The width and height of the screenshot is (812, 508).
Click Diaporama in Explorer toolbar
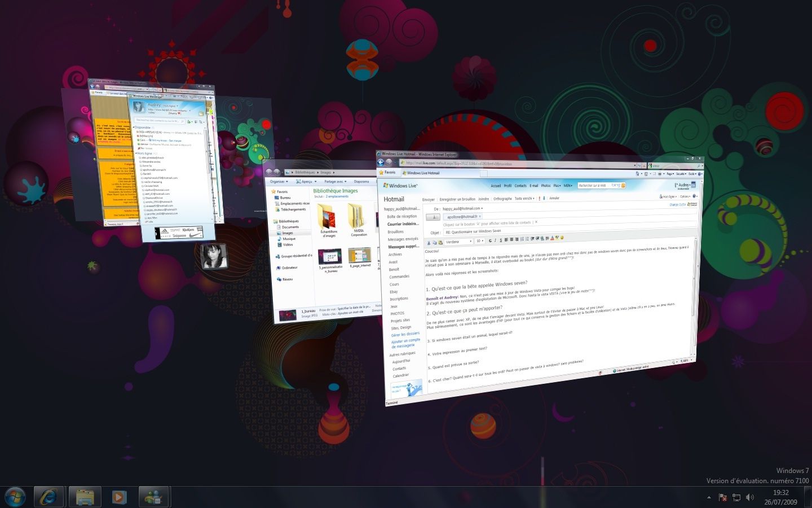pos(361,182)
